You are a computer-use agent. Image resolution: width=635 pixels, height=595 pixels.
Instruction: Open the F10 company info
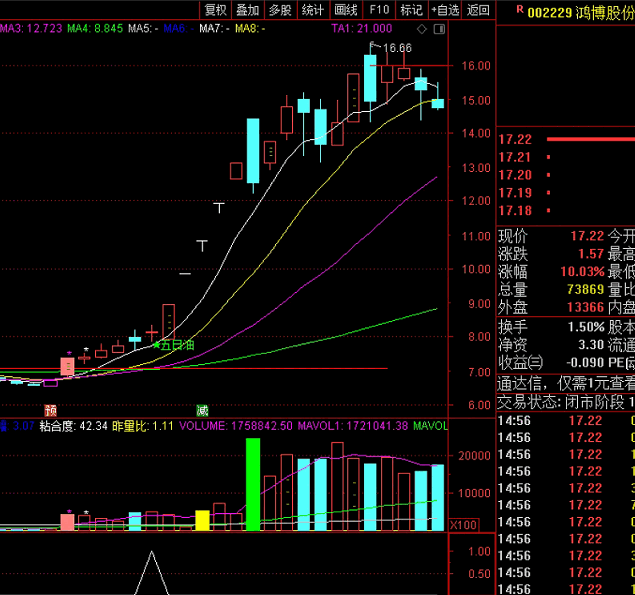coord(379,10)
